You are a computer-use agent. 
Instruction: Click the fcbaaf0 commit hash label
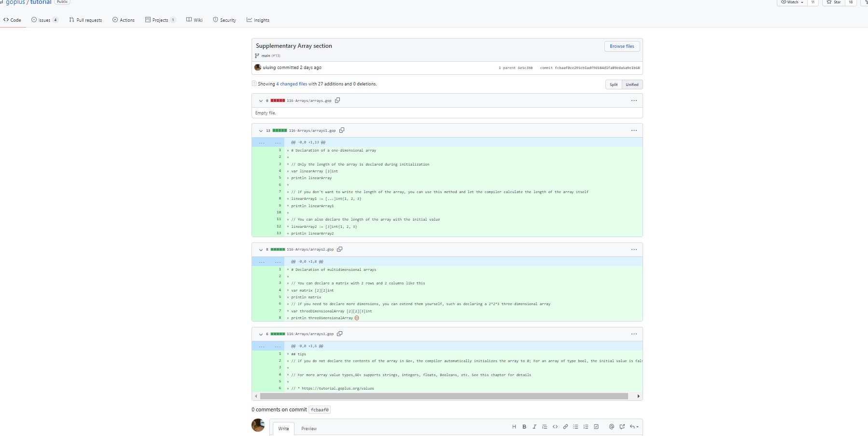[x=320, y=410]
